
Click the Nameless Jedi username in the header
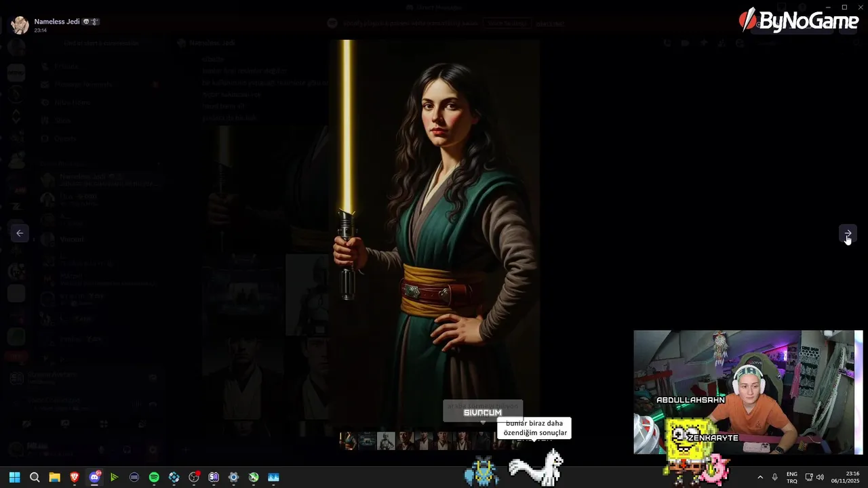coord(57,22)
